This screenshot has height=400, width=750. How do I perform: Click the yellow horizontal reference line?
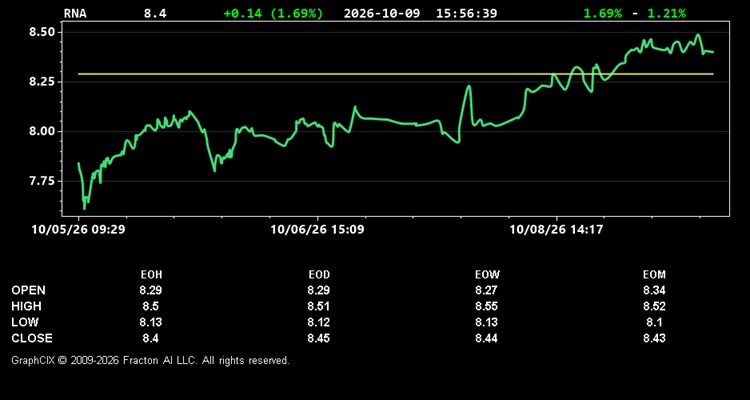(396, 74)
